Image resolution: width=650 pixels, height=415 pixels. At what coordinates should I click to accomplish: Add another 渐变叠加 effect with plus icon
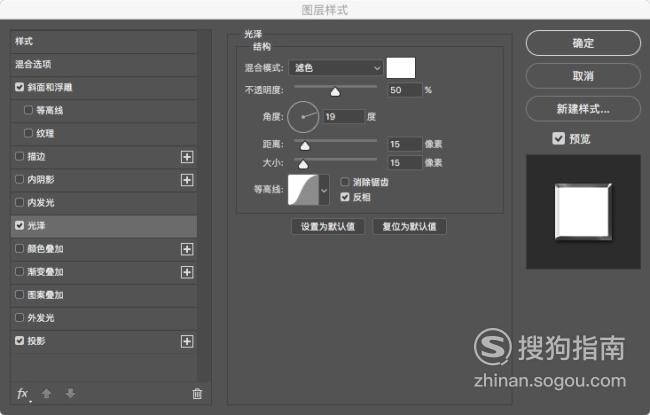coord(187,272)
